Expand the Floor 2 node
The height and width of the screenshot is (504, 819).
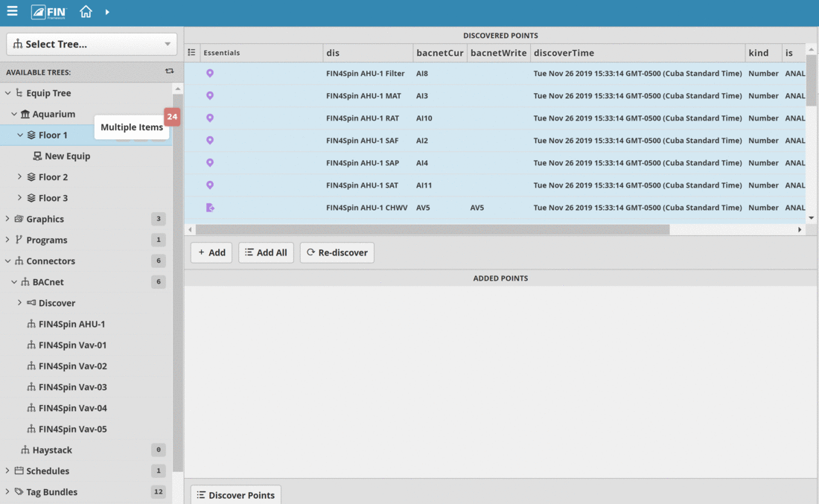[20, 176]
